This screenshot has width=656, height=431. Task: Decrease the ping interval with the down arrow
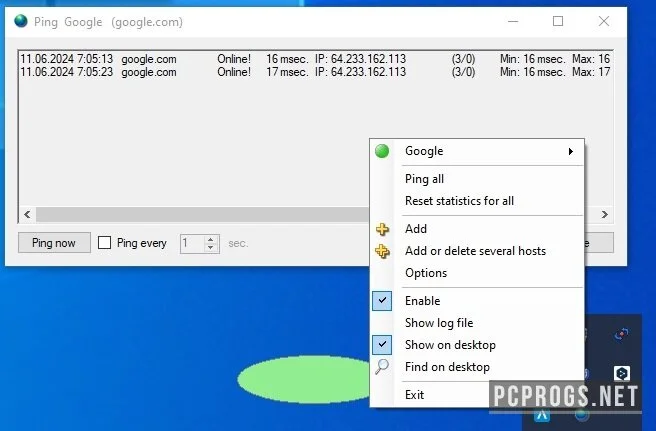[210, 247]
